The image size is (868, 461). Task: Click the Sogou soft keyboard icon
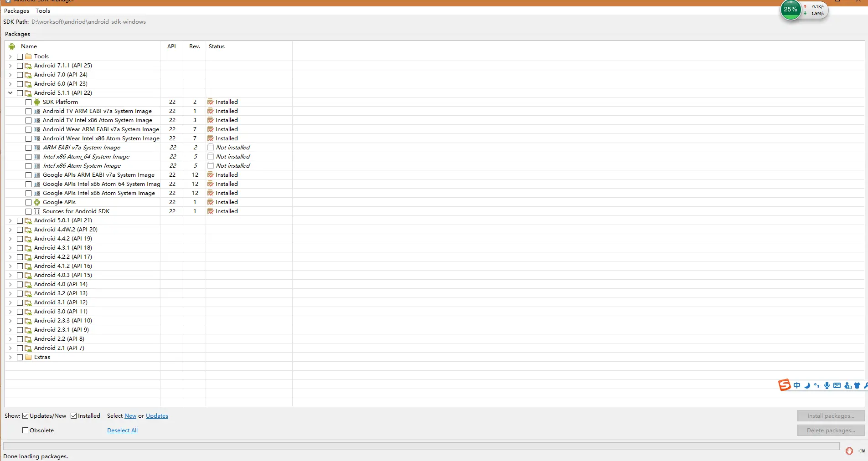[x=837, y=385]
